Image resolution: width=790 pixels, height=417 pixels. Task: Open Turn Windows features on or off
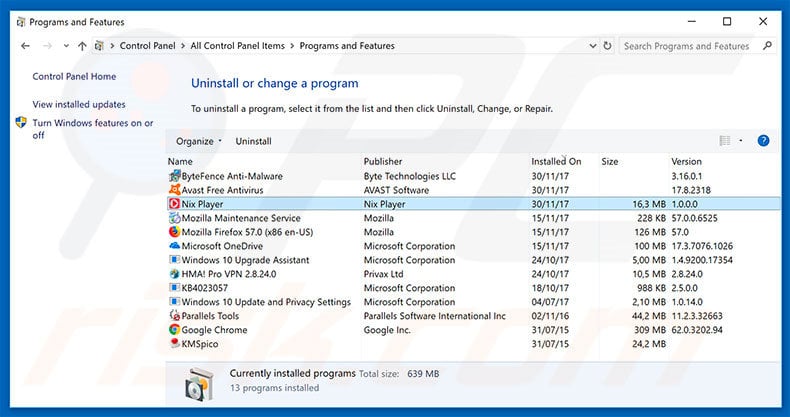(x=92, y=129)
